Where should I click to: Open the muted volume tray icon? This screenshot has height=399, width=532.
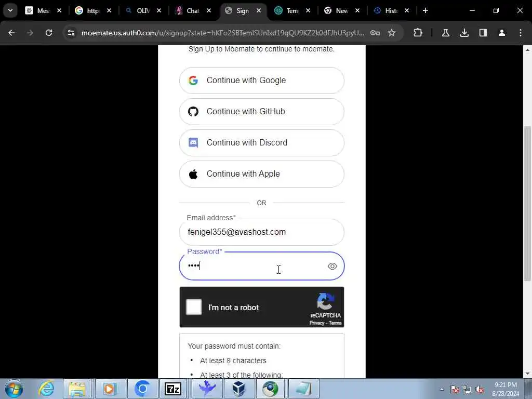pyautogui.click(x=480, y=390)
